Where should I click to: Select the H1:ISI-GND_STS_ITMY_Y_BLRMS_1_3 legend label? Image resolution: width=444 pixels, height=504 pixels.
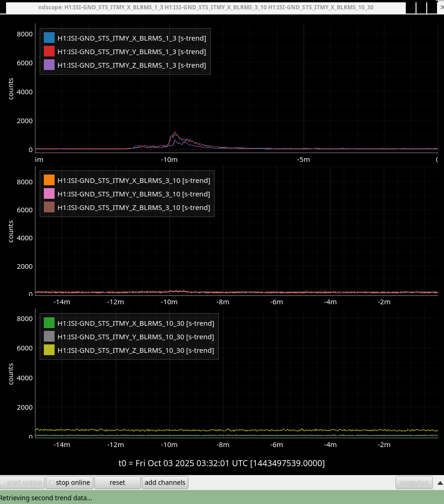(x=132, y=52)
